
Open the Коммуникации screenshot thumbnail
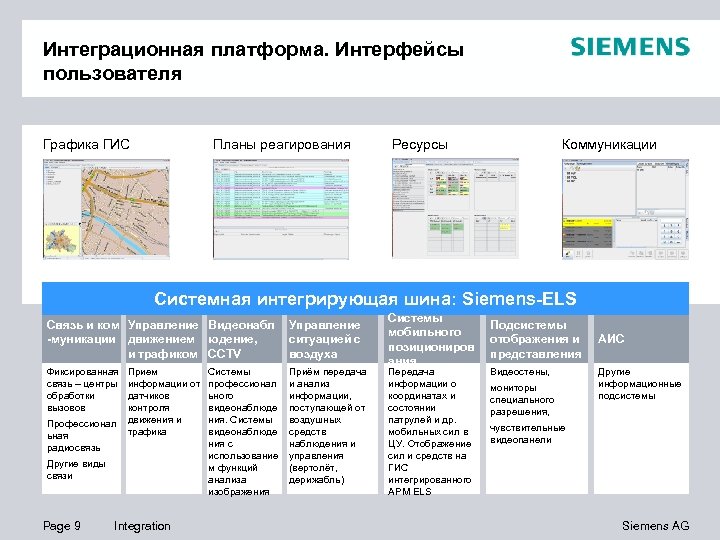click(625, 209)
